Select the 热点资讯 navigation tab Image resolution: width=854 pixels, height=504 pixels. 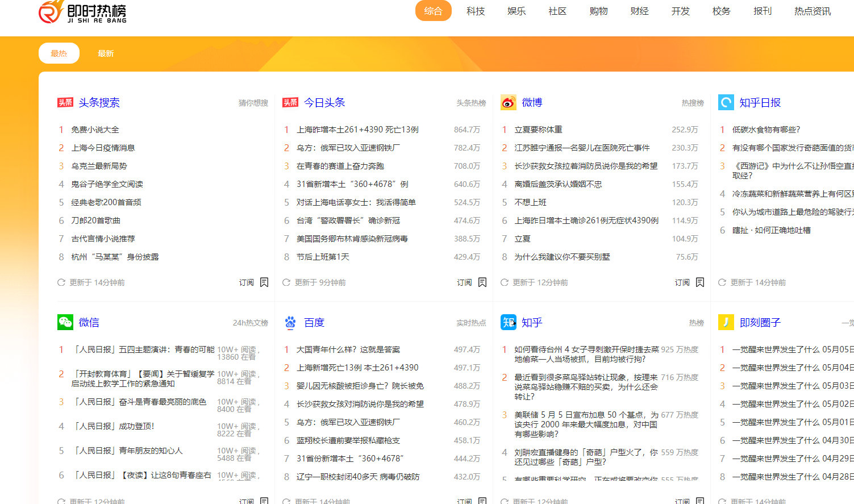[x=813, y=11]
